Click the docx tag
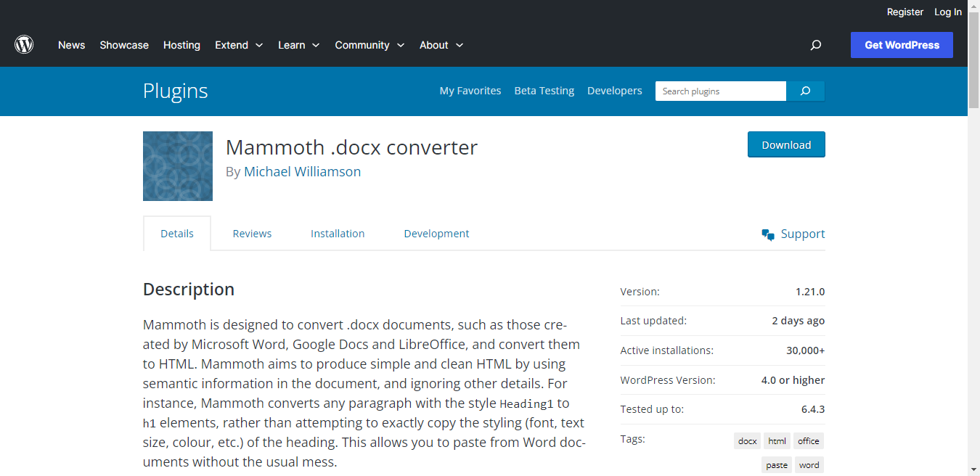Image resolution: width=980 pixels, height=476 pixels. click(x=747, y=440)
